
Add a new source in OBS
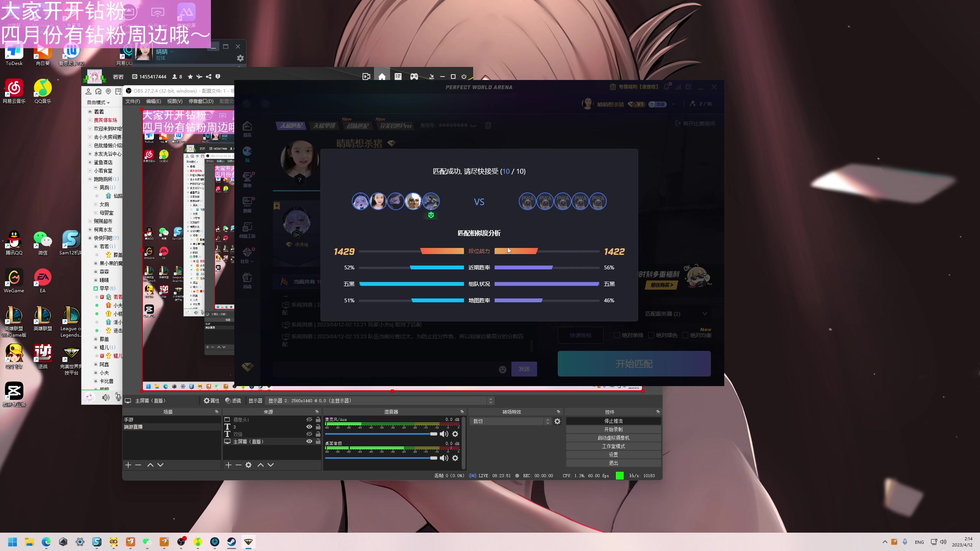[229, 465]
